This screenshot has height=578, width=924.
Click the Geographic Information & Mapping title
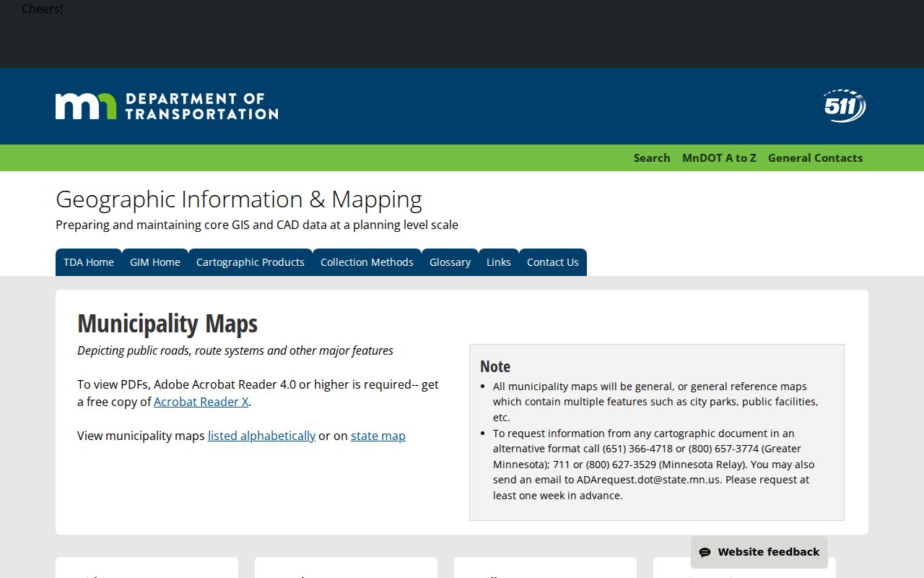(x=239, y=199)
